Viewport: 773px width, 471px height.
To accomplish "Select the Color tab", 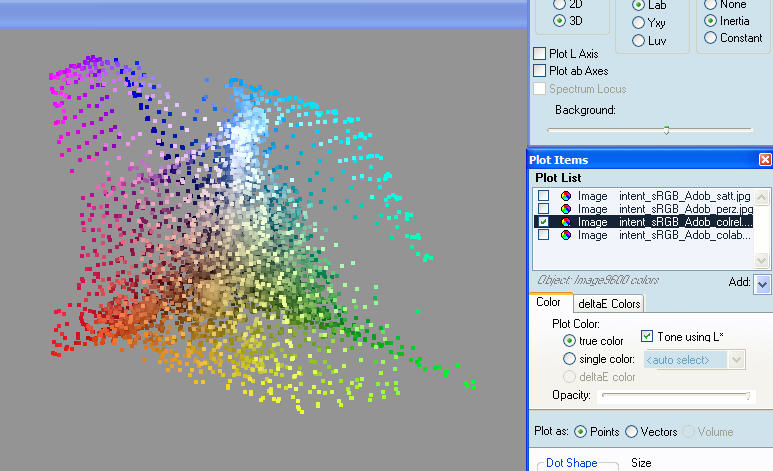I will (x=549, y=303).
